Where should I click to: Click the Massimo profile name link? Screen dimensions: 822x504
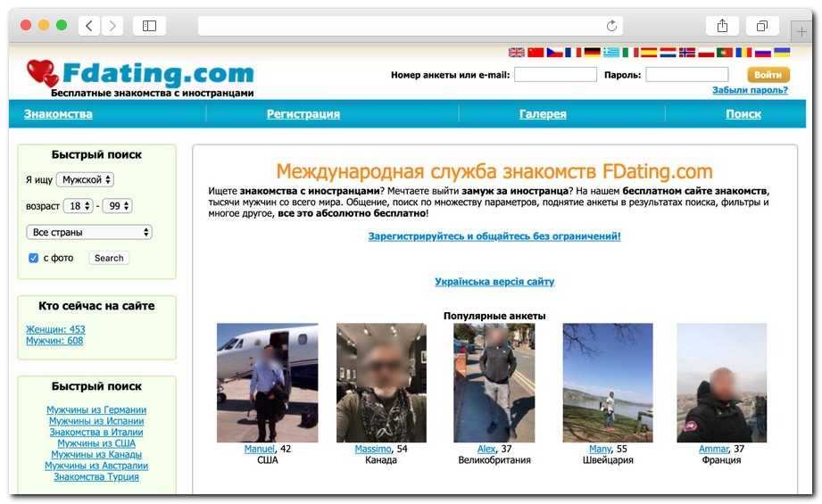(x=373, y=450)
